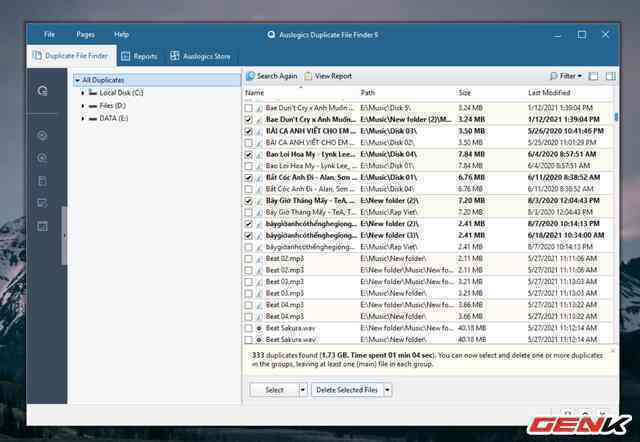
Task: Click the Auslogics Store tab icon
Action: pos(175,56)
